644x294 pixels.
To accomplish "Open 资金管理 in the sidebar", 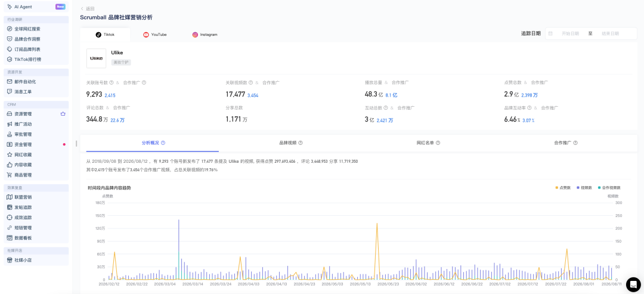I will pyautogui.click(x=36, y=144).
